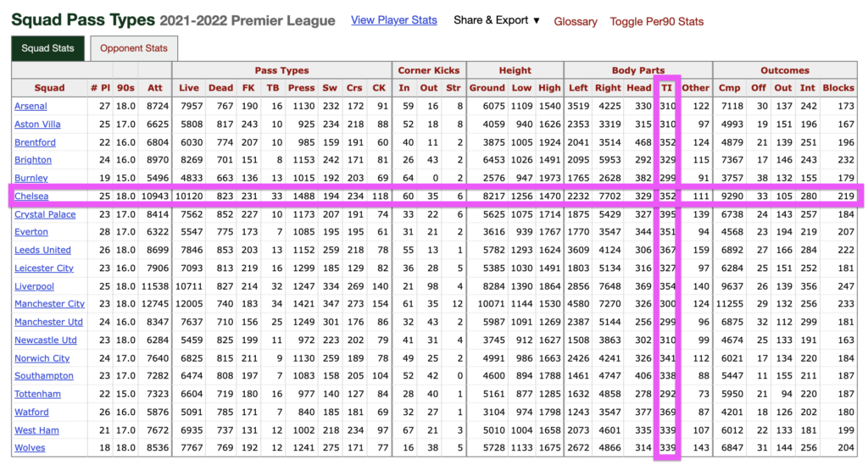Sort by the Other column header
The width and height of the screenshot is (868, 465).
coord(695,88)
